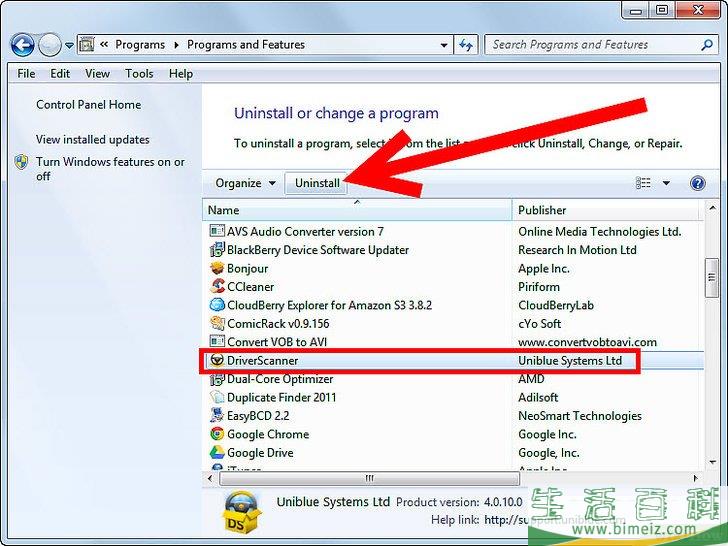
Task: Open the Help menu
Action: click(x=181, y=74)
